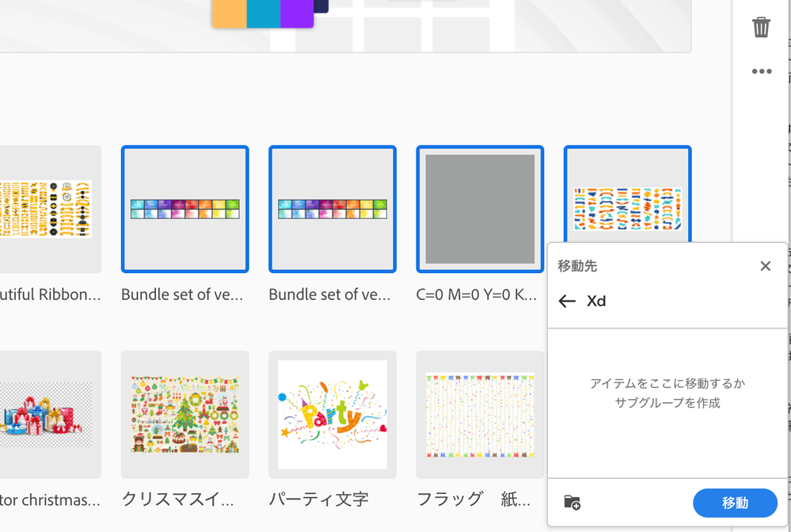Click the purple color swatch

click(297, 14)
